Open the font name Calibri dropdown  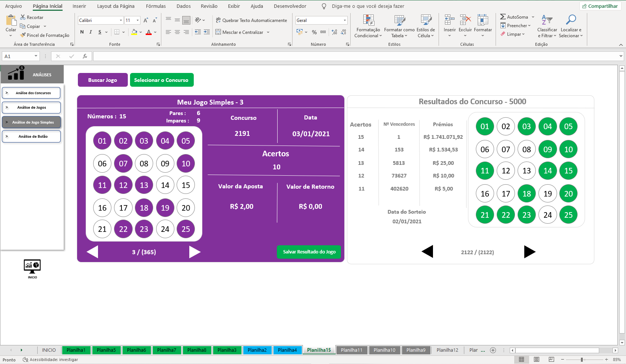tap(121, 20)
